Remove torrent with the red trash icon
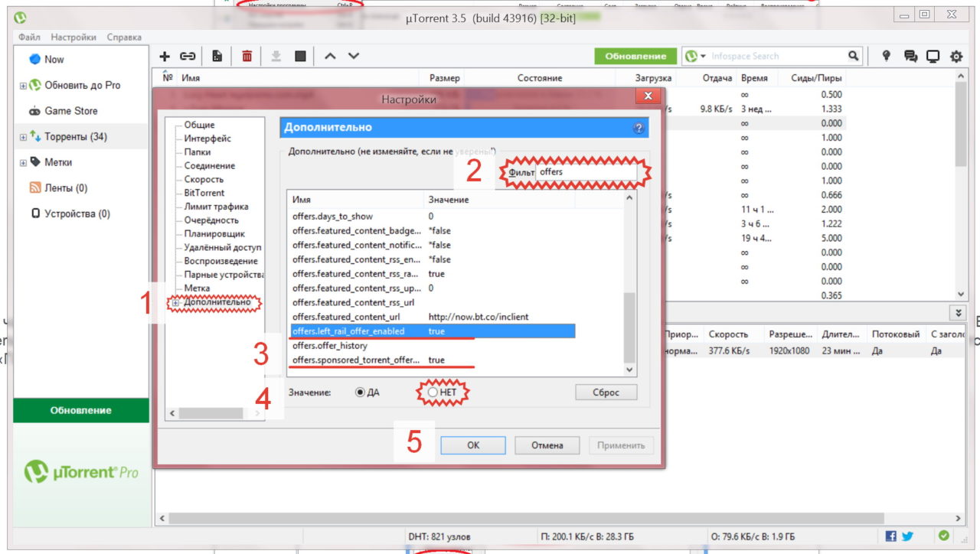 click(247, 56)
